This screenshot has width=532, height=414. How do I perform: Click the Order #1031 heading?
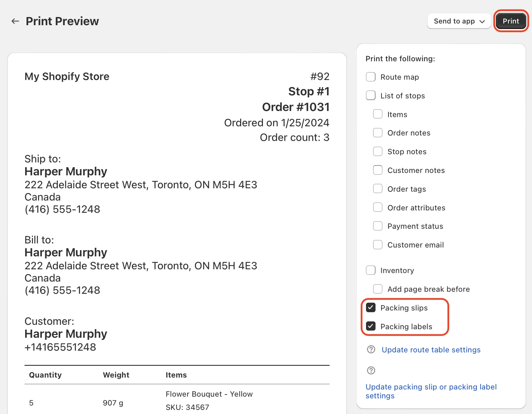(296, 107)
